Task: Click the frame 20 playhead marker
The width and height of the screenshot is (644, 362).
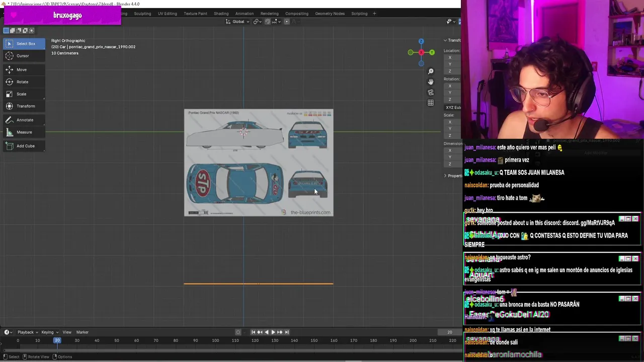Action: pos(57,340)
